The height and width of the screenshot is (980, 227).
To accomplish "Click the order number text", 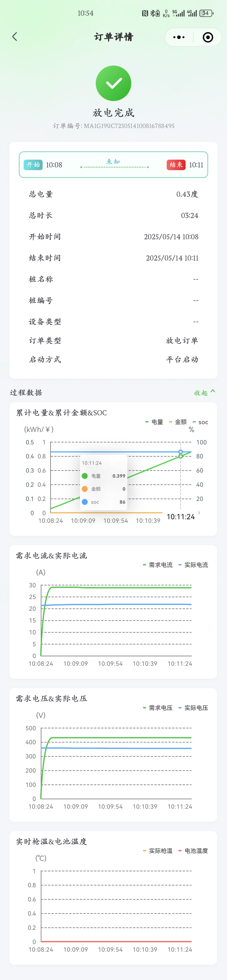I will click(x=113, y=126).
